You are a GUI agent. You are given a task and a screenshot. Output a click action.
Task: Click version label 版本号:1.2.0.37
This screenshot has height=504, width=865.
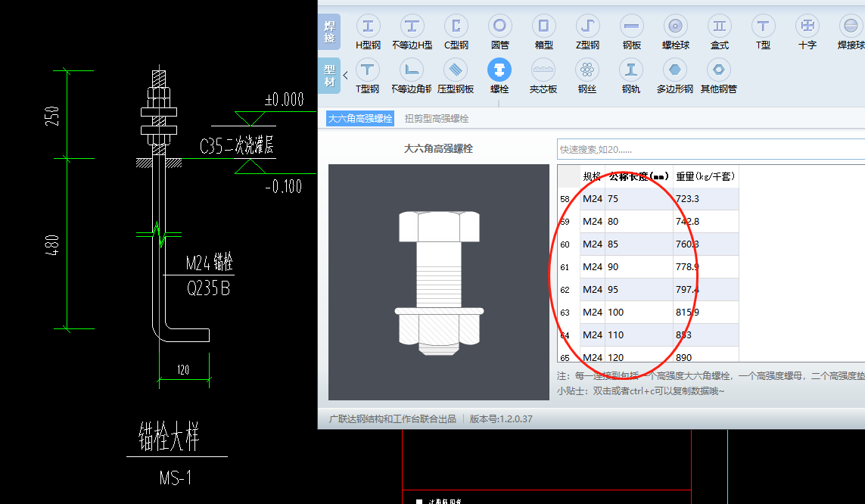click(x=501, y=419)
